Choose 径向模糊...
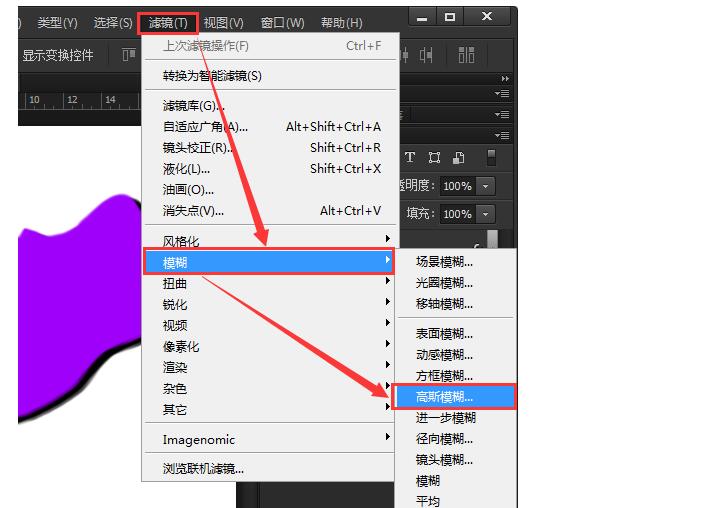Image resolution: width=710 pixels, height=508 pixels. click(456, 438)
